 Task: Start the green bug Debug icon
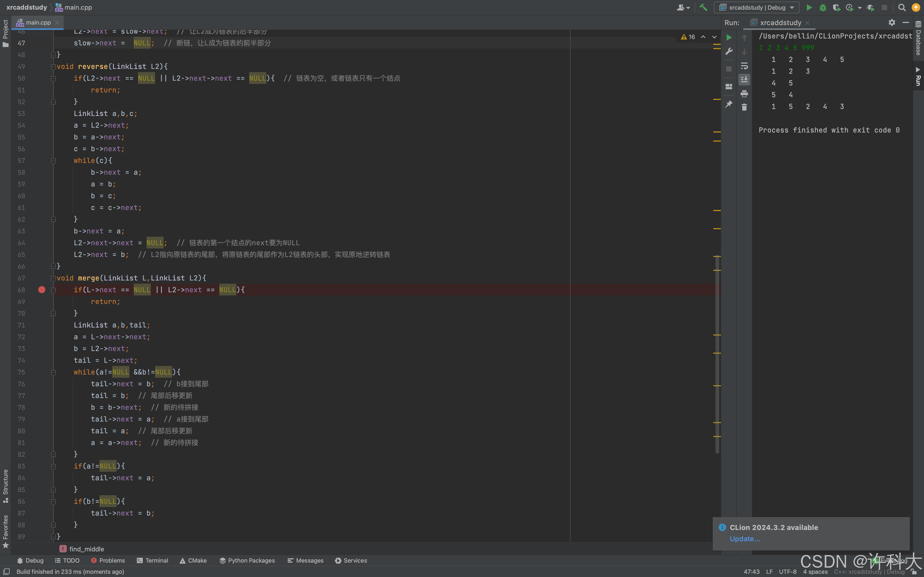click(x=823, y=7)
